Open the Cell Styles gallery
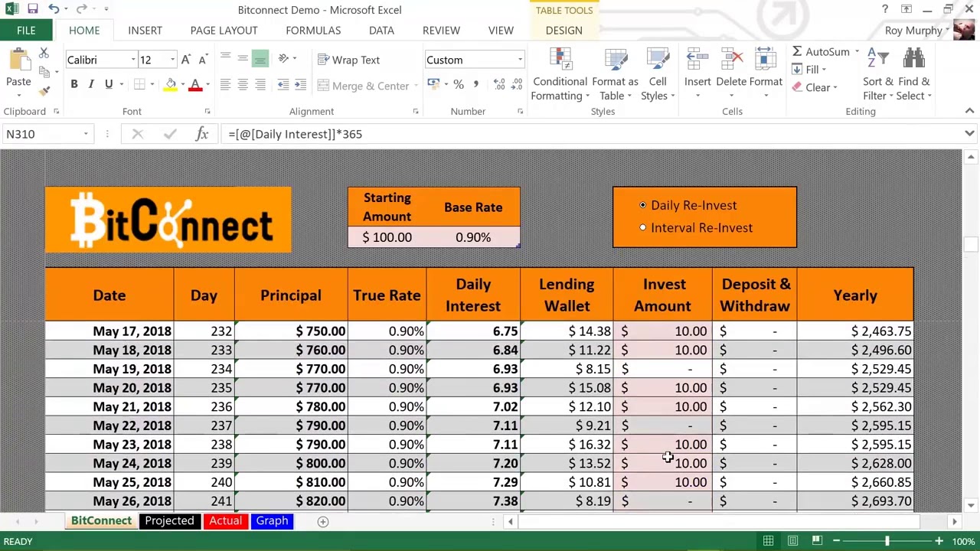Viewport: 980px width, 551px height. pos(658,75)
